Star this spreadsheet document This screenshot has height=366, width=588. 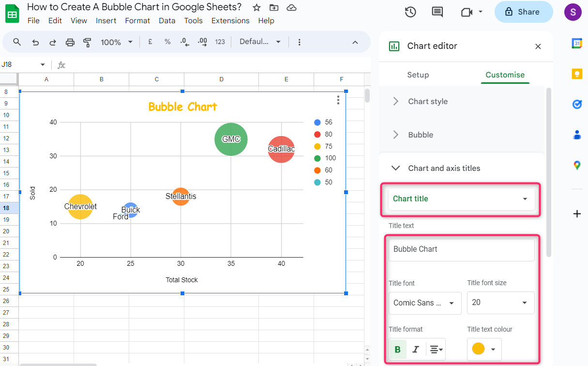256,7
